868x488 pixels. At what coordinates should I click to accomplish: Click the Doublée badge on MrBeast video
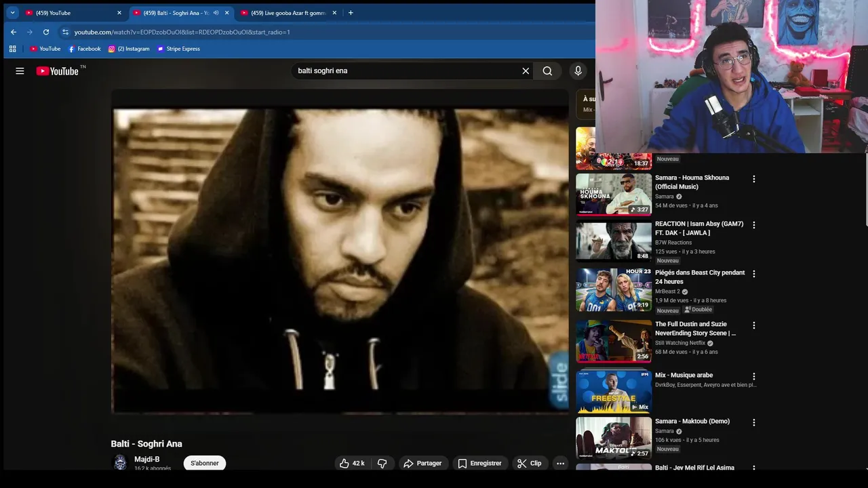click(698, 310)
